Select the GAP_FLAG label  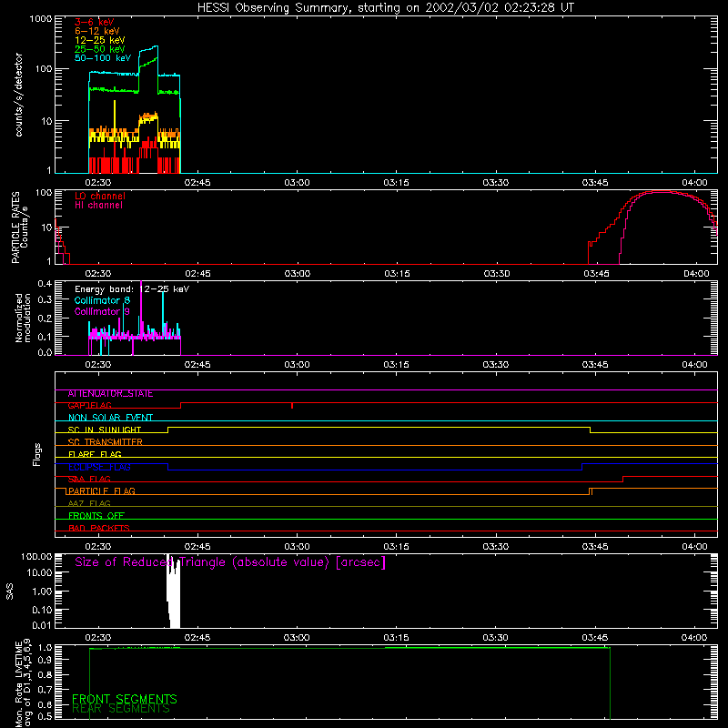tap(89, 406)
